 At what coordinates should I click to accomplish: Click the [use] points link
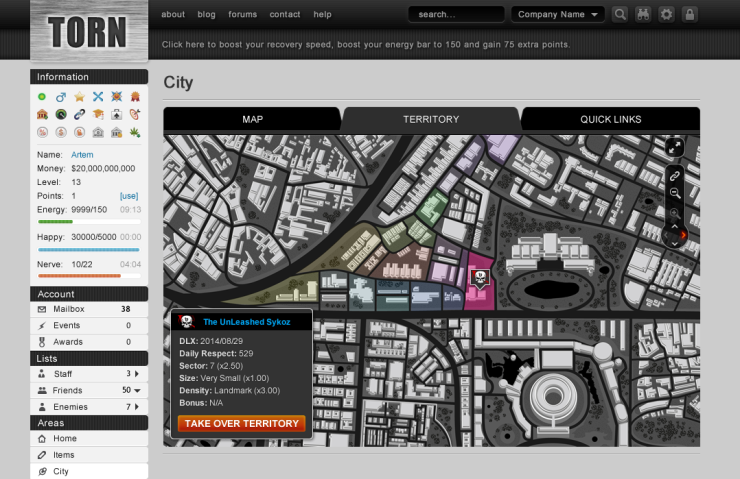coord(129,196)
